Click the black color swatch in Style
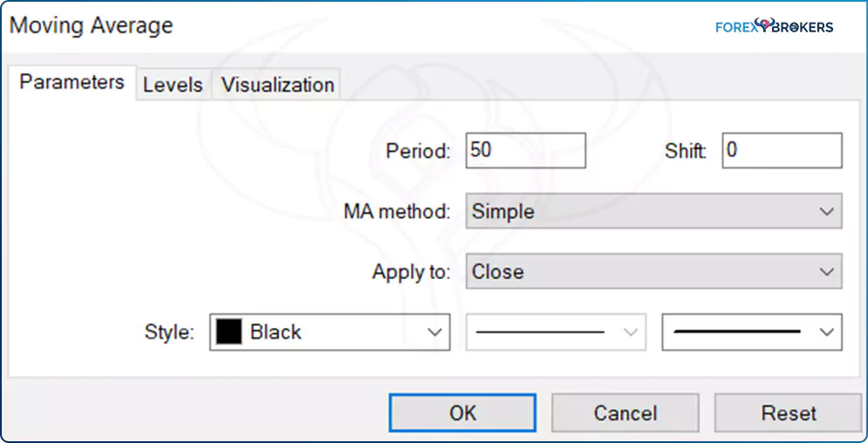 click(x=229, y=332)
